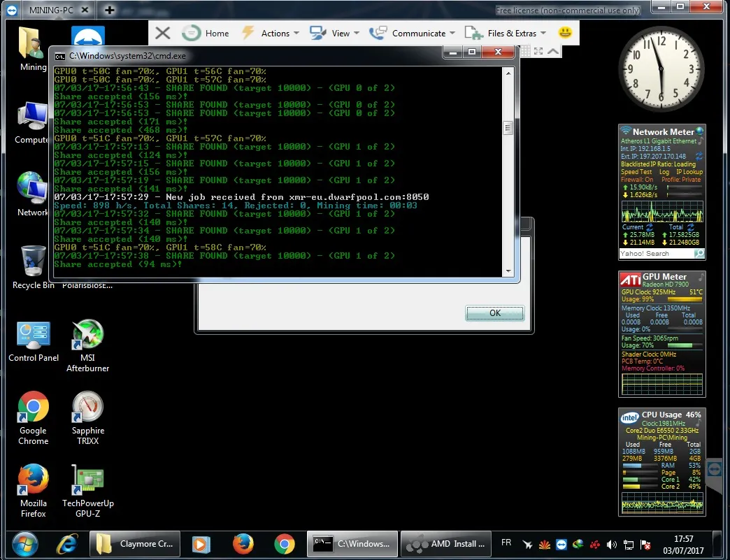
Task: Click the red AMD Radeon tray icon
Action: [x=594, y=544]
